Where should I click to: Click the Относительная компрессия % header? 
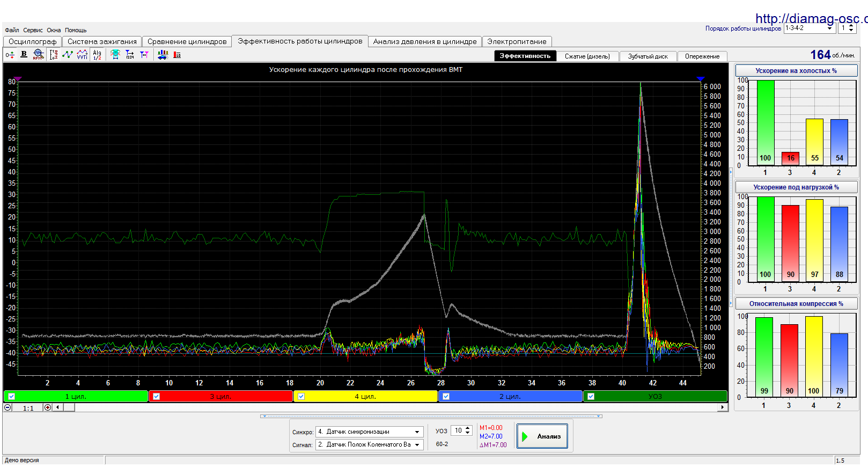(796, 304)
